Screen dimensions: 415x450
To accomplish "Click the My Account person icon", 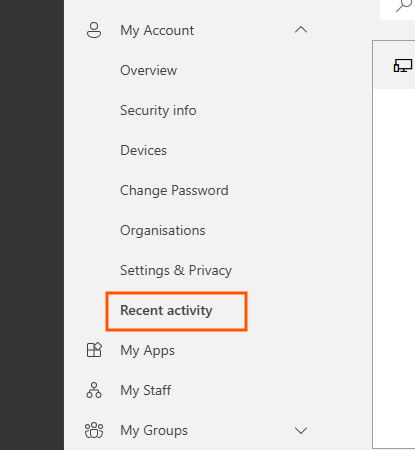I will pyautogui.click(x=94, y=30).
